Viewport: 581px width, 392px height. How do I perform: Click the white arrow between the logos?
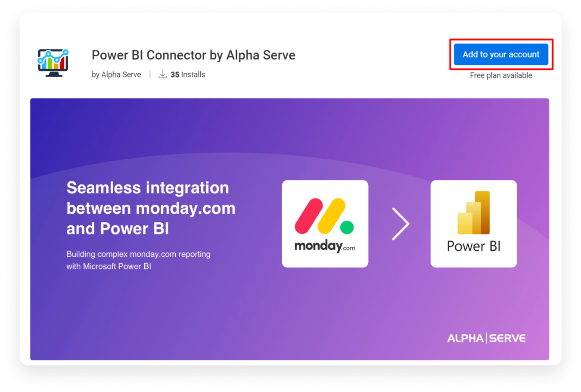click(401, 224)
